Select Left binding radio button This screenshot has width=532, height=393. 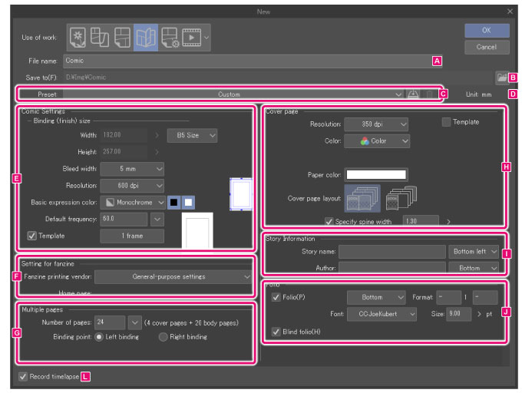tap(99, 337)
